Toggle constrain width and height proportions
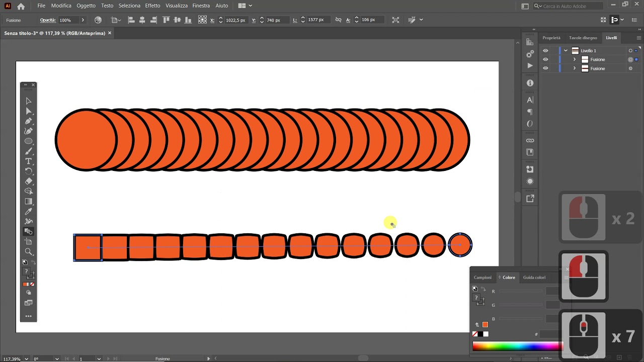 (338, 20)
